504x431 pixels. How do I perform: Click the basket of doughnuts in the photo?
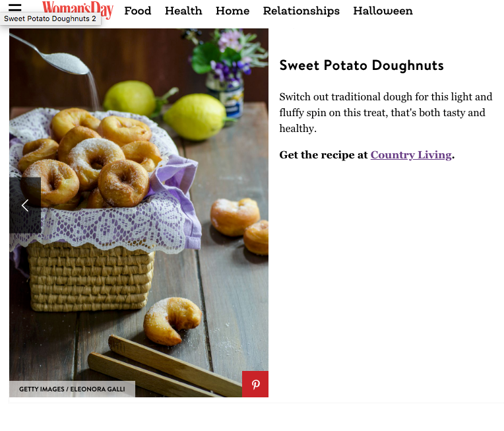[93, 209]
